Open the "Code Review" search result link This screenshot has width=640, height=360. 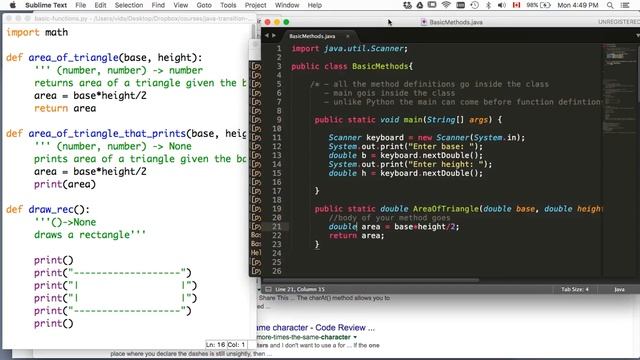316,328
